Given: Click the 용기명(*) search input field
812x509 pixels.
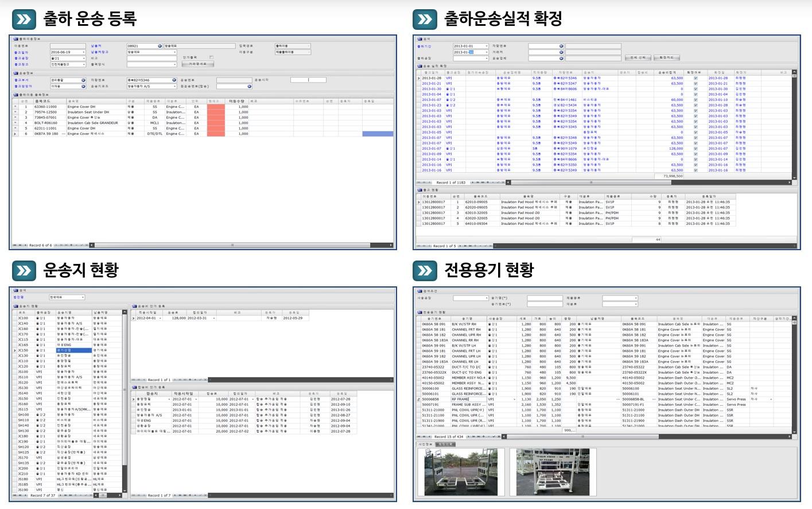Looking at the screenshot, I should [x=545, y=298].
